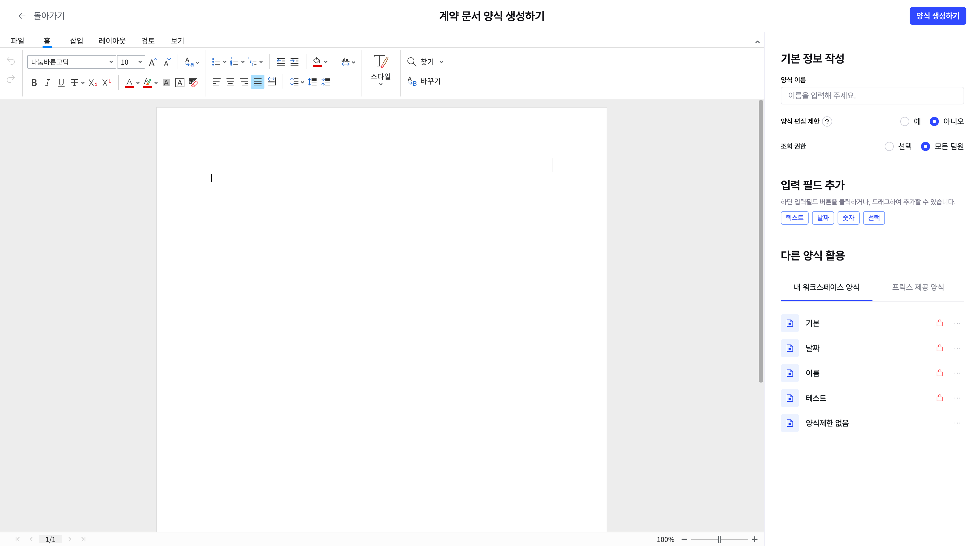
Task: Click the 양식 이름 input field
Action: point(872,96)
